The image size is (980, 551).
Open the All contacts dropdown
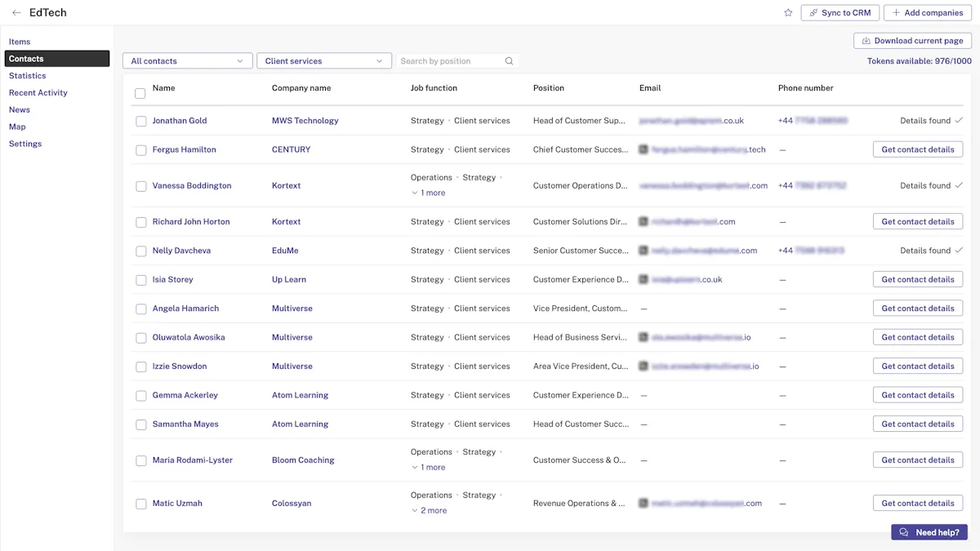tap(187, 61)
